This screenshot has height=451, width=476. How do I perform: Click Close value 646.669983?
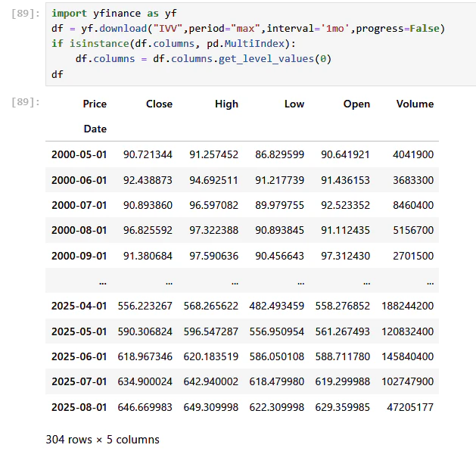pyautogui.click(x=145, y=407)
